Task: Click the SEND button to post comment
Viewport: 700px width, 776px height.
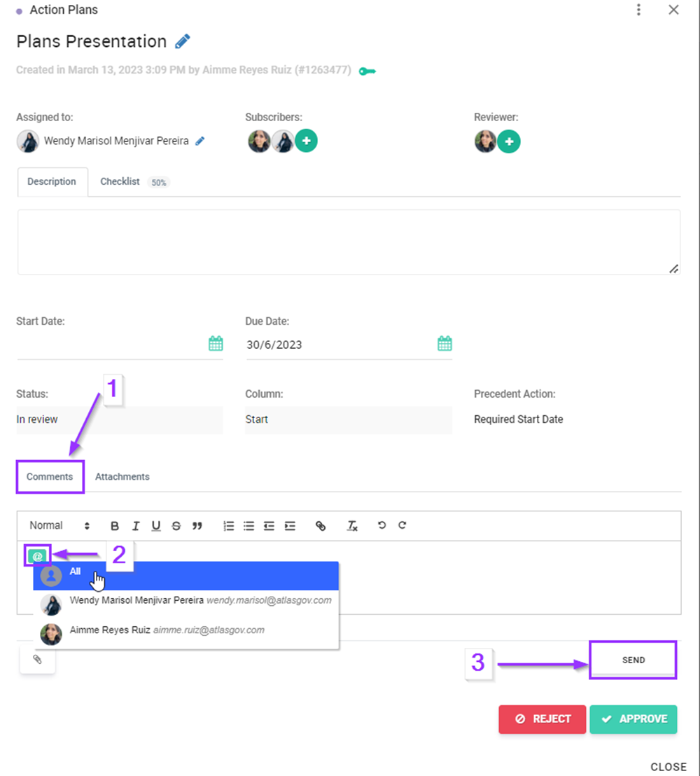Action: tap(632, 659)
